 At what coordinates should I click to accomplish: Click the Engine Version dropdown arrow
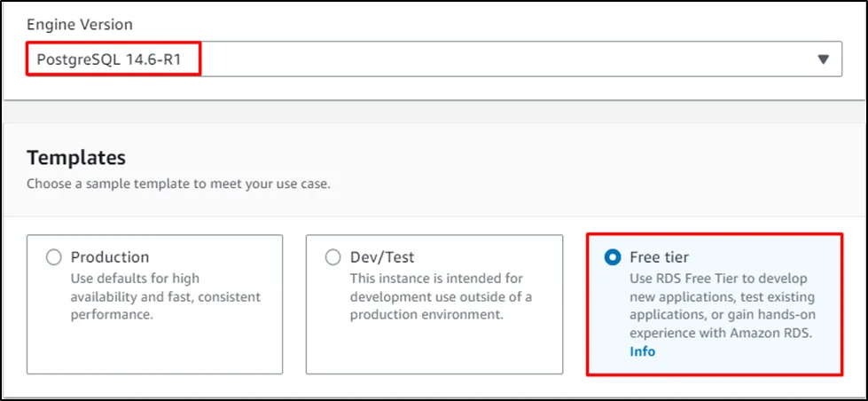tap(823, 59)
